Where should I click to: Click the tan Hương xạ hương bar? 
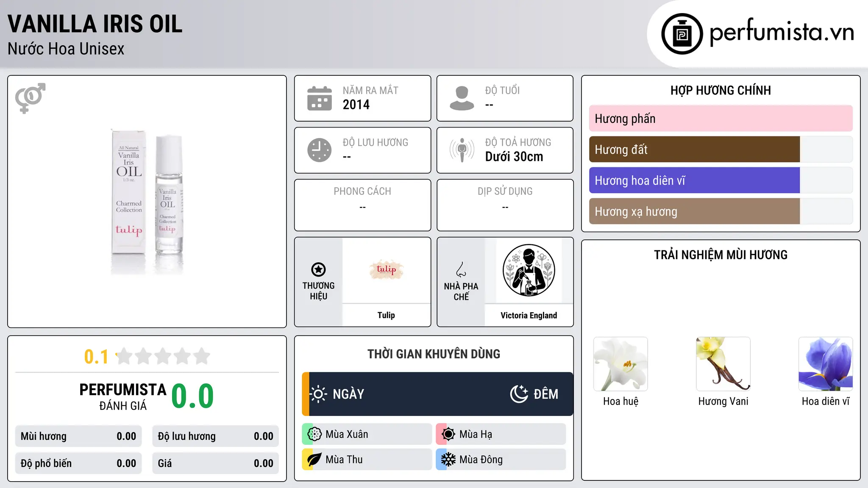pyautogui.click(x=694, y=211)
